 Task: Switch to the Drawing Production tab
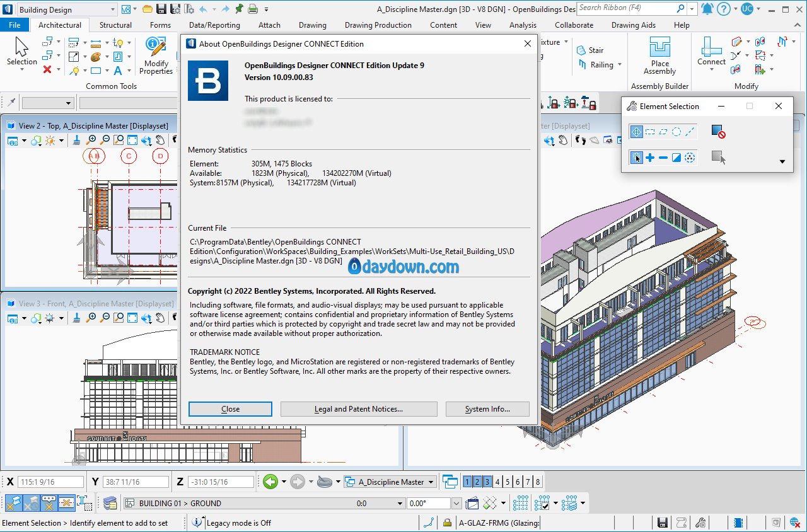coord(378,25)
